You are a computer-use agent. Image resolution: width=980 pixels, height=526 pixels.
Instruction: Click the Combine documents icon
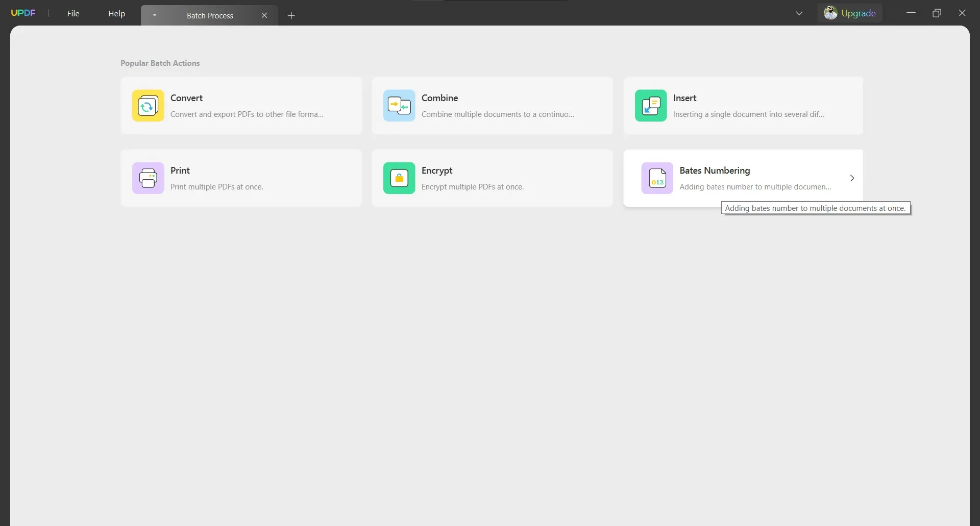tap(399, 105)
